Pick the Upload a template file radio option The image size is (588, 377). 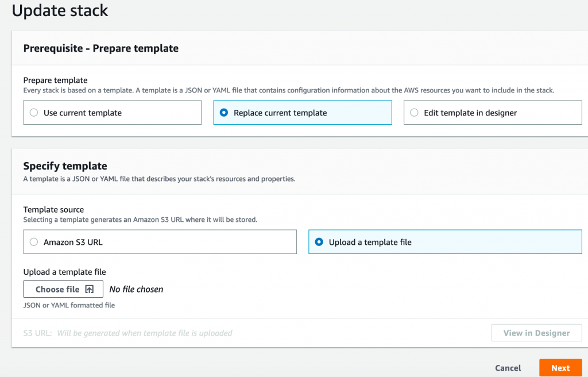coord(319,242)
